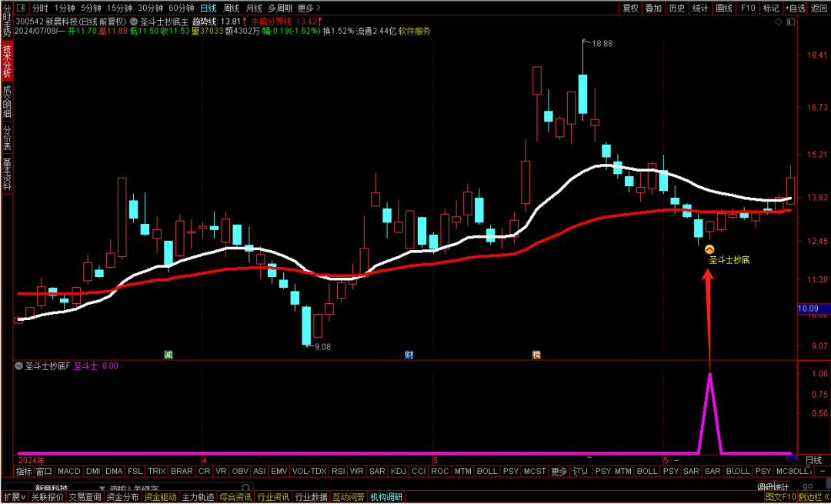Click the circular icon beside 圣斗士抄底F indicator
The height and width of the screenshot is (504, 831).
[19, 366]
